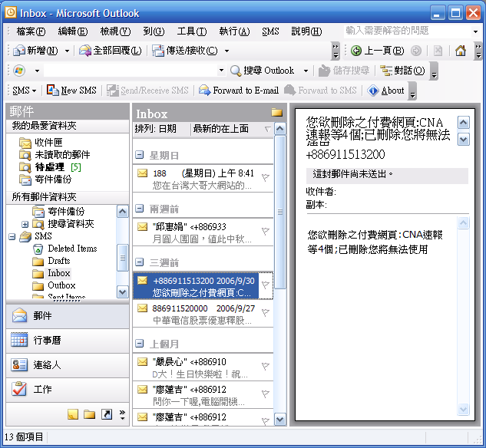Collapse the 星期日 group
Viewport: 486px width, 448px height.
[x=140, y=155]
